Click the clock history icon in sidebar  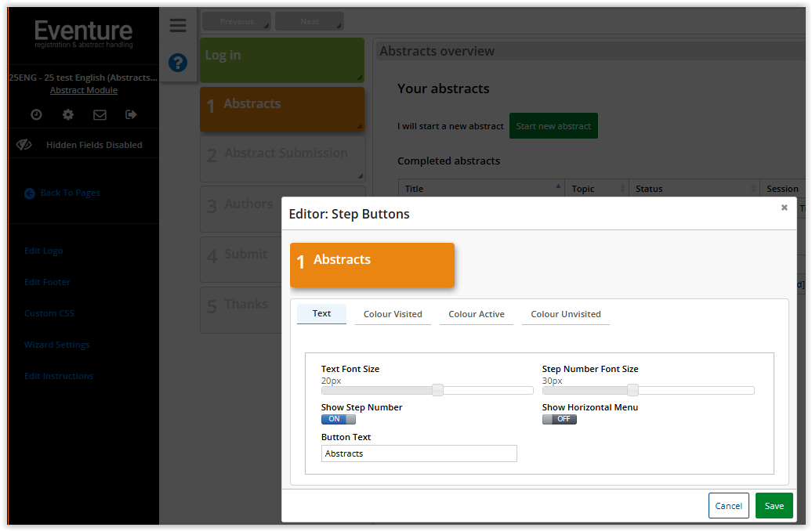click(36, 114)
